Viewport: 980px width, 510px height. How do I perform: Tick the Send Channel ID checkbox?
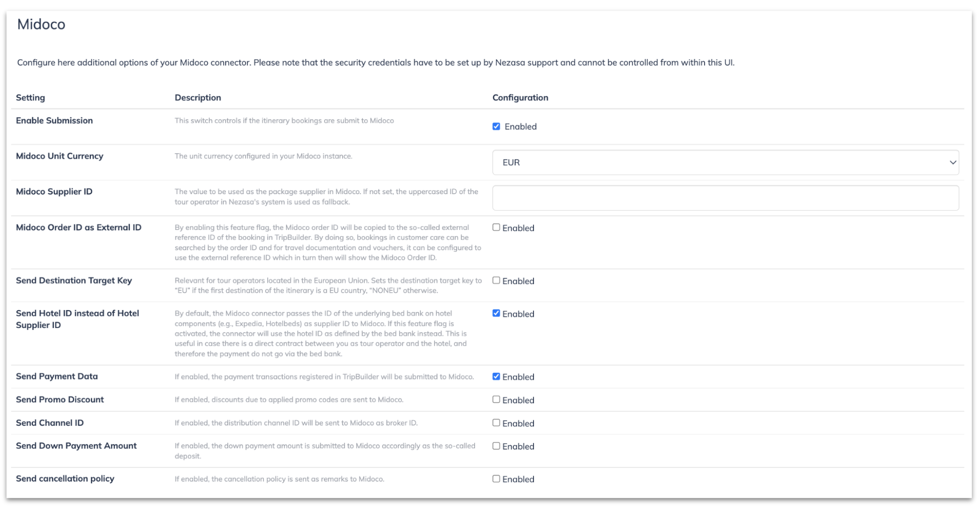pos(496,423)
